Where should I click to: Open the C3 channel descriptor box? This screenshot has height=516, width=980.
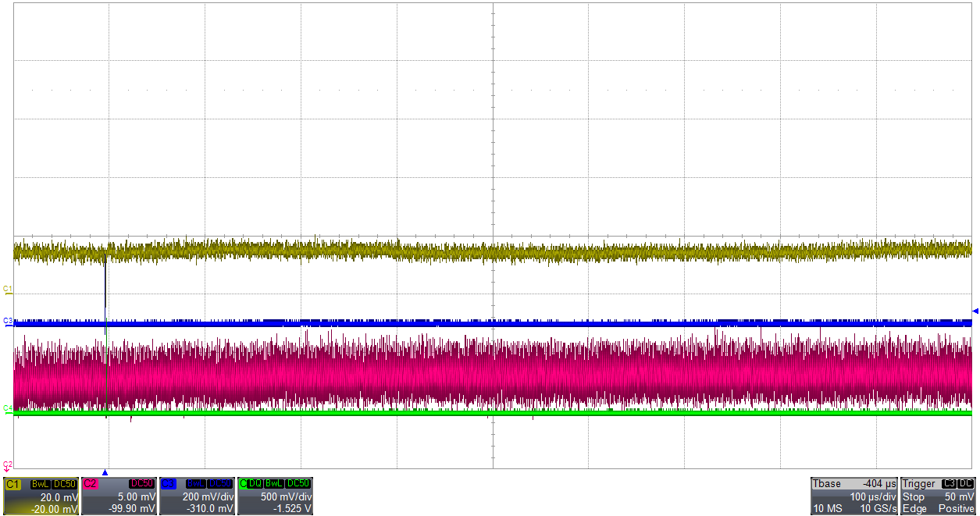pos(198,496)
